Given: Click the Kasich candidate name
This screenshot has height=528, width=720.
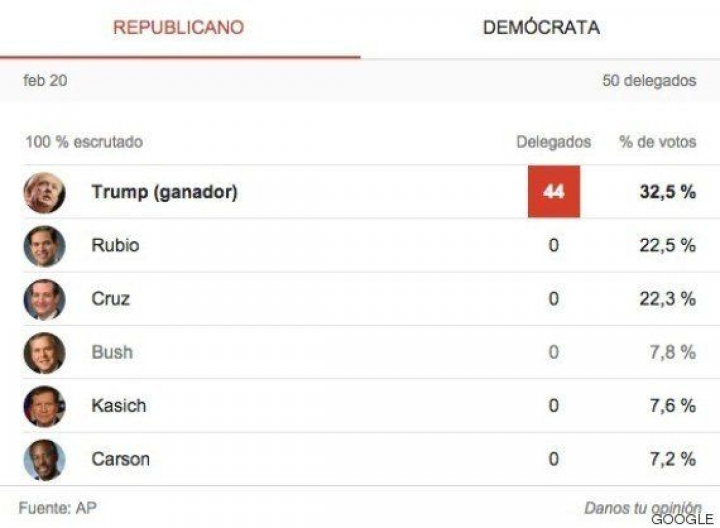Looking at the screenshot, I should (118, 406).
